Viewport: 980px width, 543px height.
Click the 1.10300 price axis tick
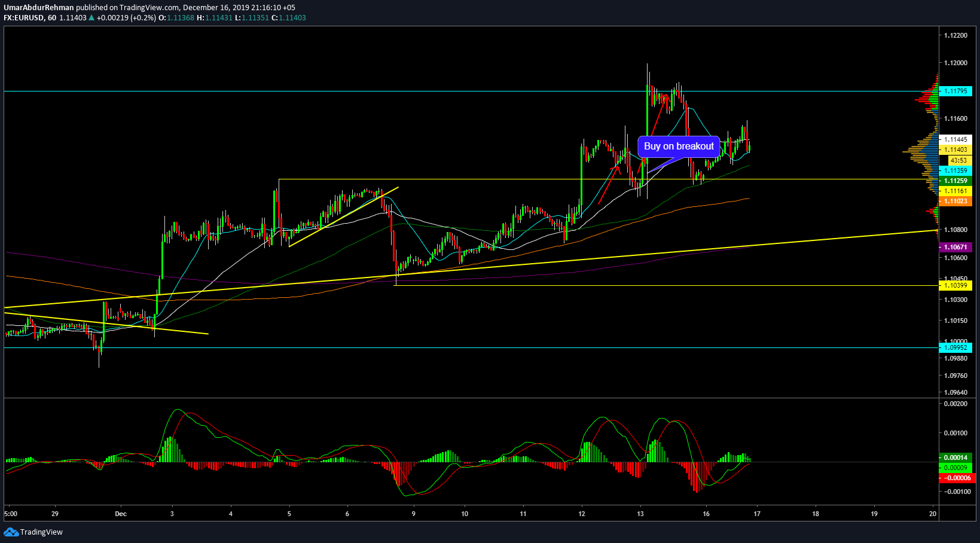[x=955, y=300]
